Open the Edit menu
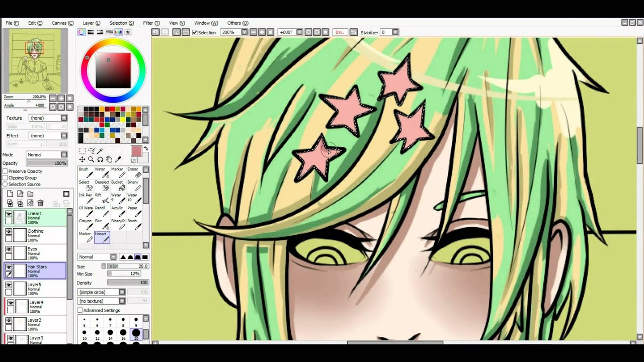Image resolution: width=644 pixels, height=362 pixels. tap(35, 23)
